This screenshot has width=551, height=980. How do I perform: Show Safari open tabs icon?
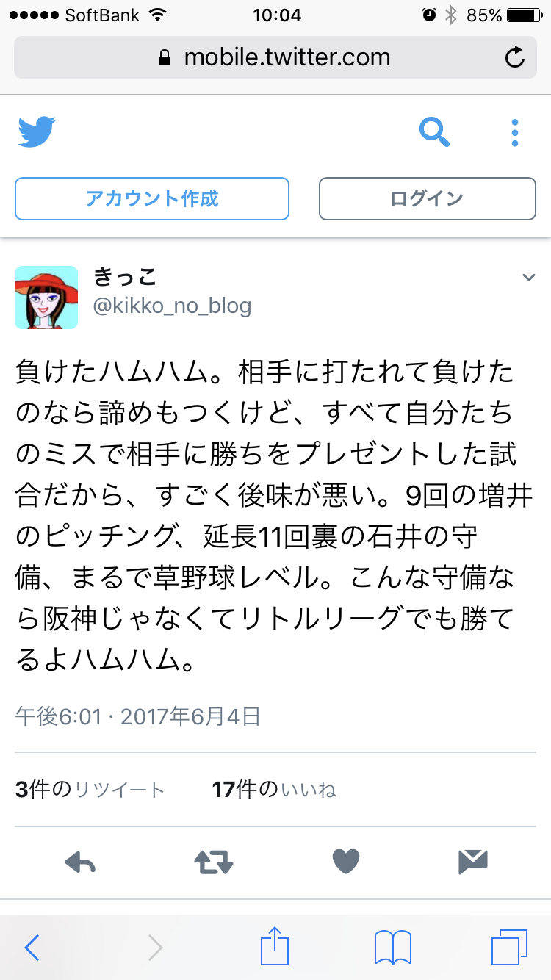(509, 948)
